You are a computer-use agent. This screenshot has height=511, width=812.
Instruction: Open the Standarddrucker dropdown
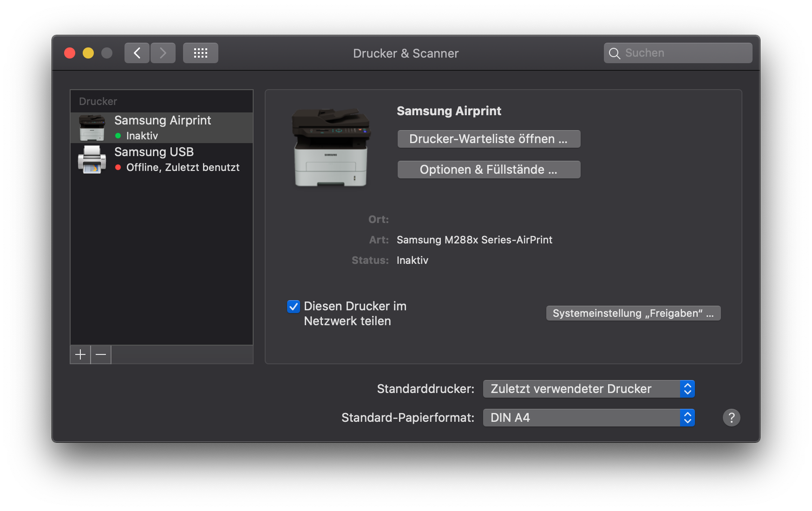pyautogui.click(x=589, y=389)
